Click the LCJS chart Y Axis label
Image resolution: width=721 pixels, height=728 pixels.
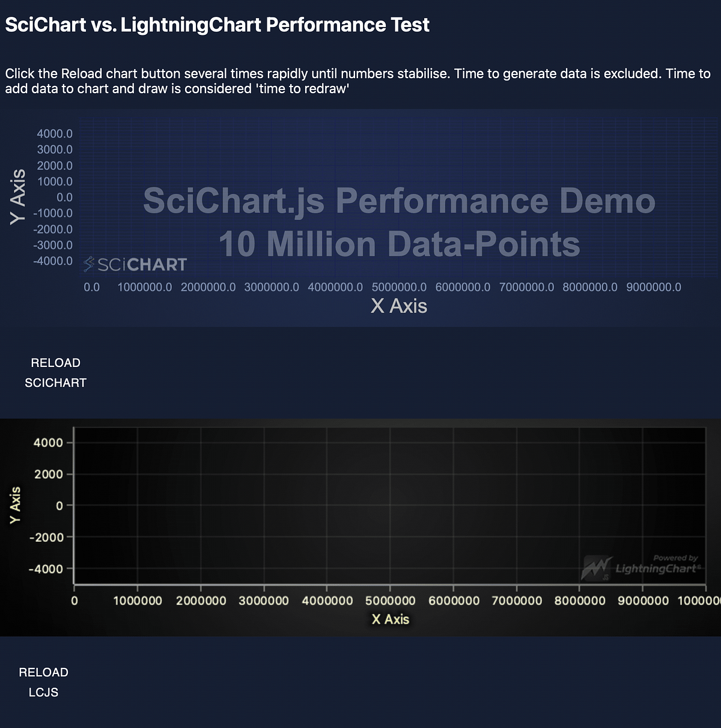16,505
